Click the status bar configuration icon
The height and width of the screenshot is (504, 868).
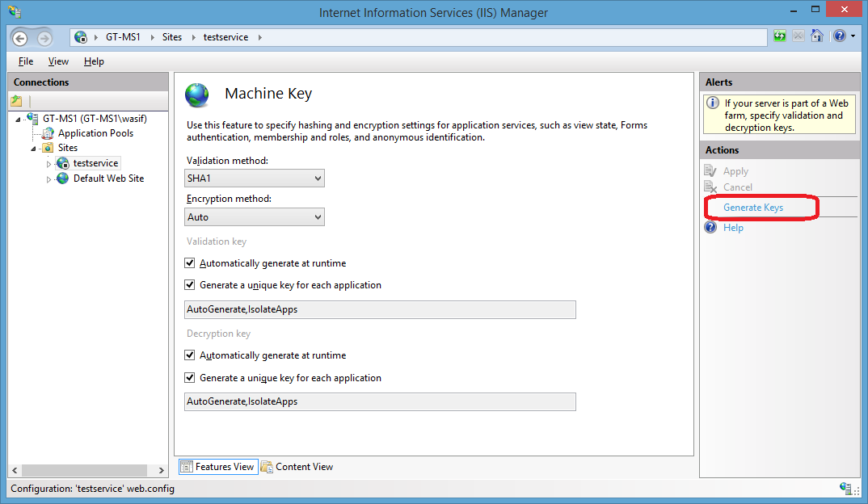point(845,489)
